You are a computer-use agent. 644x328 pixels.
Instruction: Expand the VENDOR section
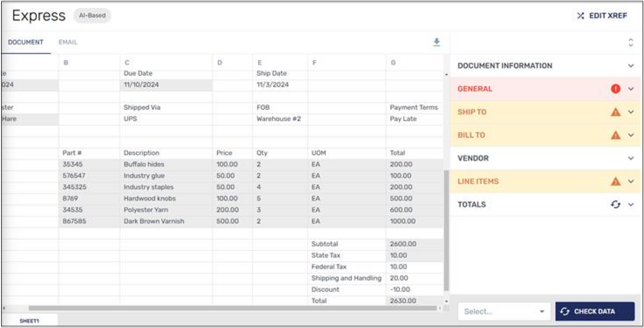coord(630,158)
